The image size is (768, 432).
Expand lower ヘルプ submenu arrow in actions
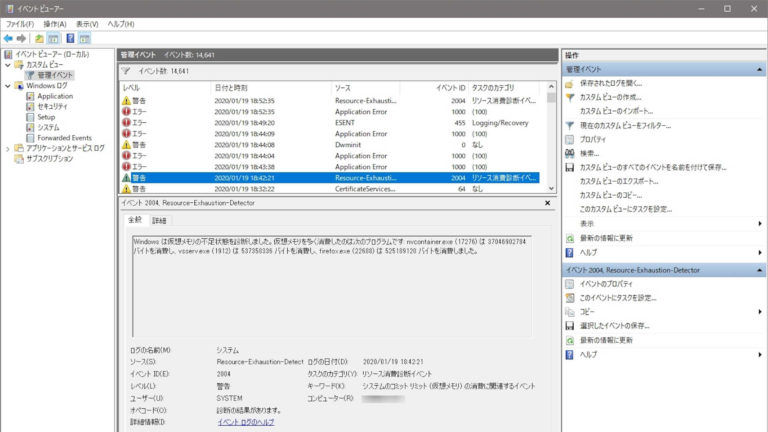pos(760,355)
